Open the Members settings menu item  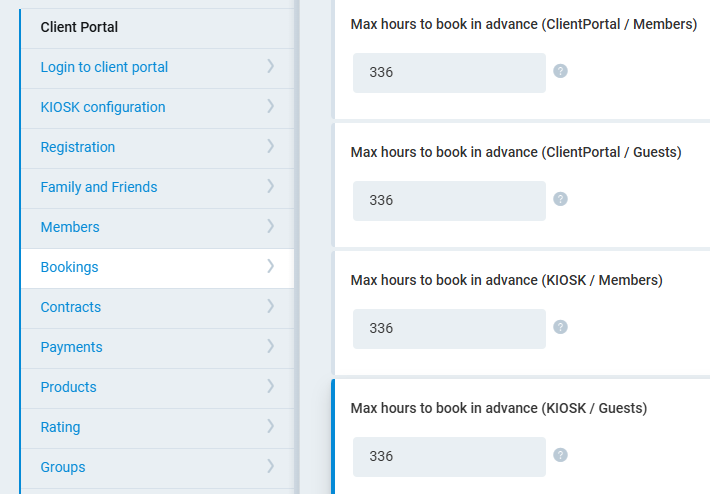pos(70,227)
